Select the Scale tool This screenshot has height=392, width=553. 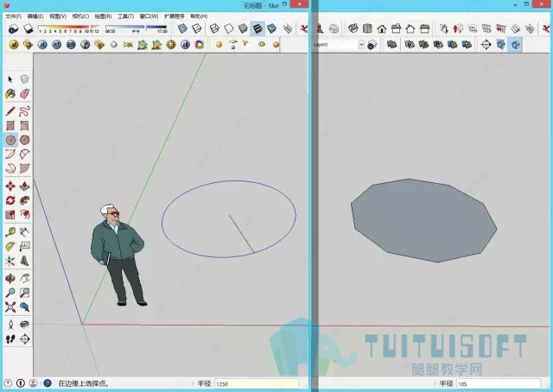[x=10, y=214]
